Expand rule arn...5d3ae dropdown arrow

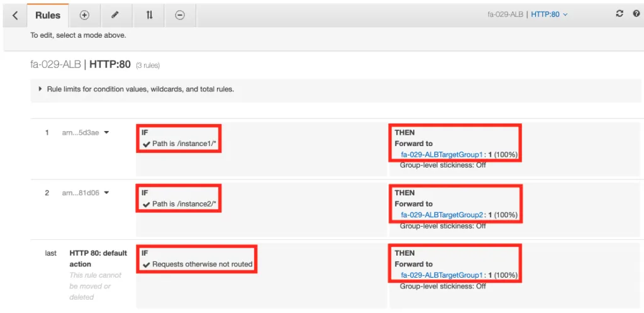coord(106,132)
